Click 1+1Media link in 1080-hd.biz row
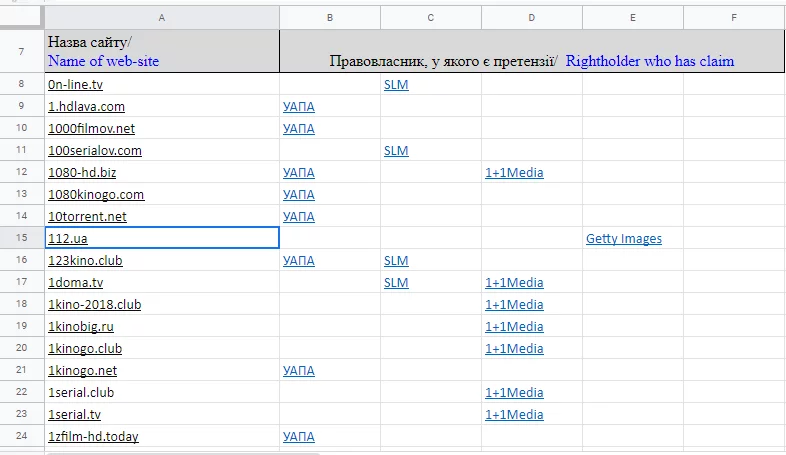This screenshot has height=455, width=786. (x=514, y=173)
